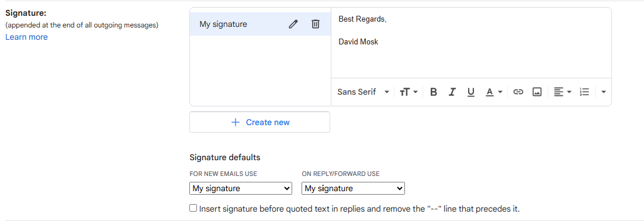Click inside the signature text editor
The image size is (644, 221).
471,43
